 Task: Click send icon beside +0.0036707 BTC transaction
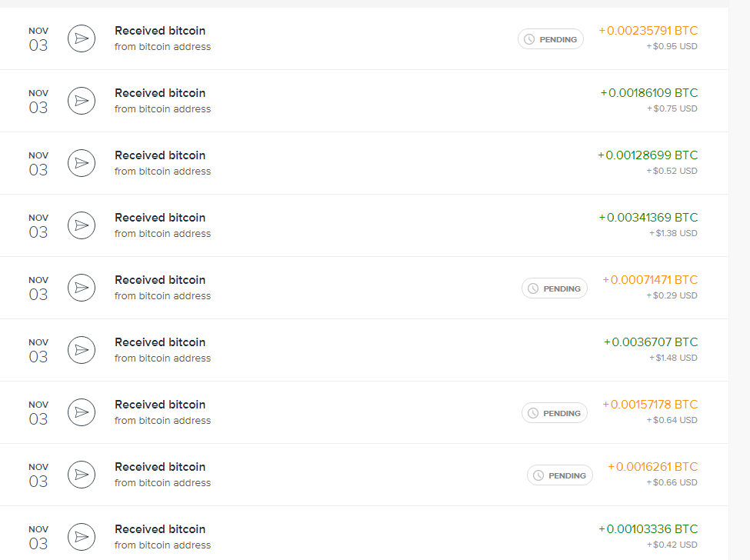[82, 350]
